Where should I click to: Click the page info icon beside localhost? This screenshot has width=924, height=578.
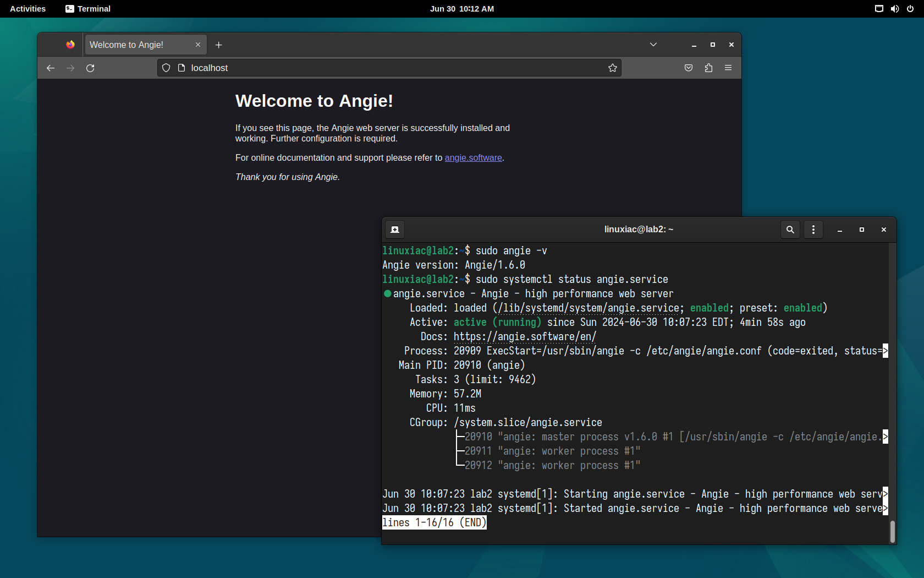point(182,68)
